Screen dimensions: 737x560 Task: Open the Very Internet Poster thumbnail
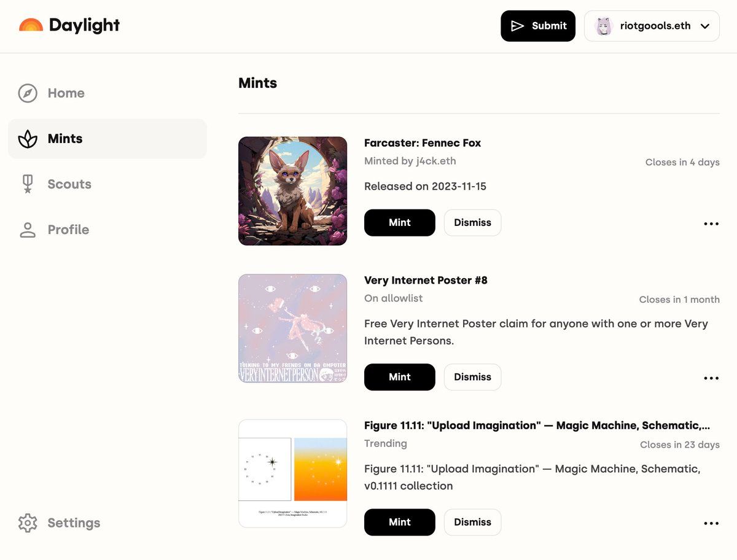[293, 329]
